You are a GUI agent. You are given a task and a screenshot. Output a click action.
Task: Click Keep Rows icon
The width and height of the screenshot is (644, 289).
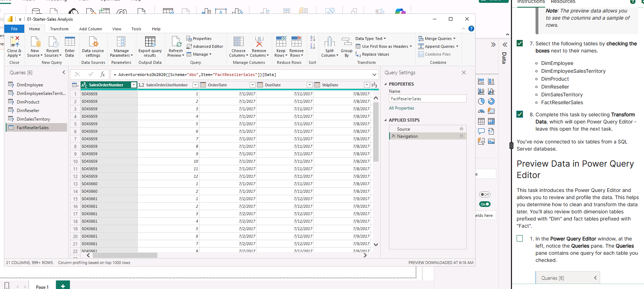point(281,42)
